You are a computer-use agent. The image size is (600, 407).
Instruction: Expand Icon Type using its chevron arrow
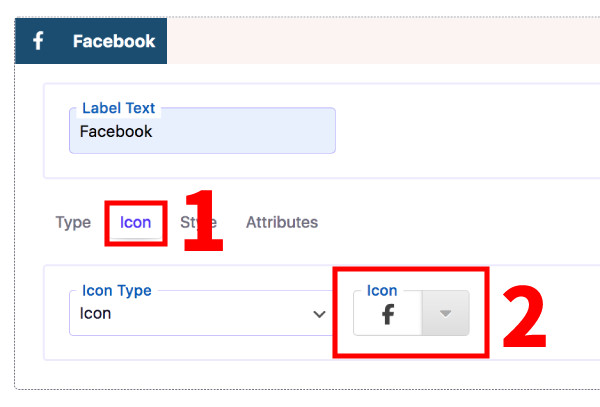(x=319, y=314)
